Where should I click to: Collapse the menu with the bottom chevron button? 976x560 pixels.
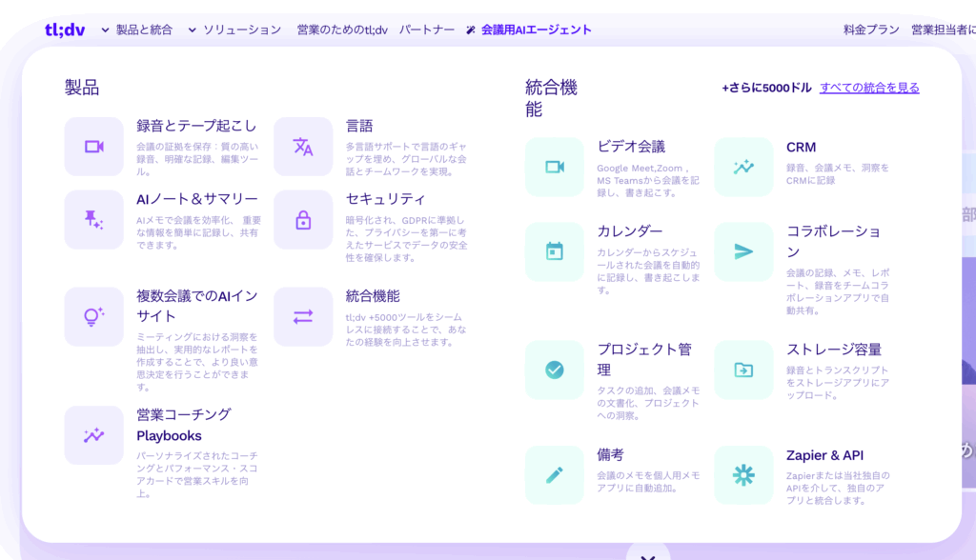(x=648, y=553)
